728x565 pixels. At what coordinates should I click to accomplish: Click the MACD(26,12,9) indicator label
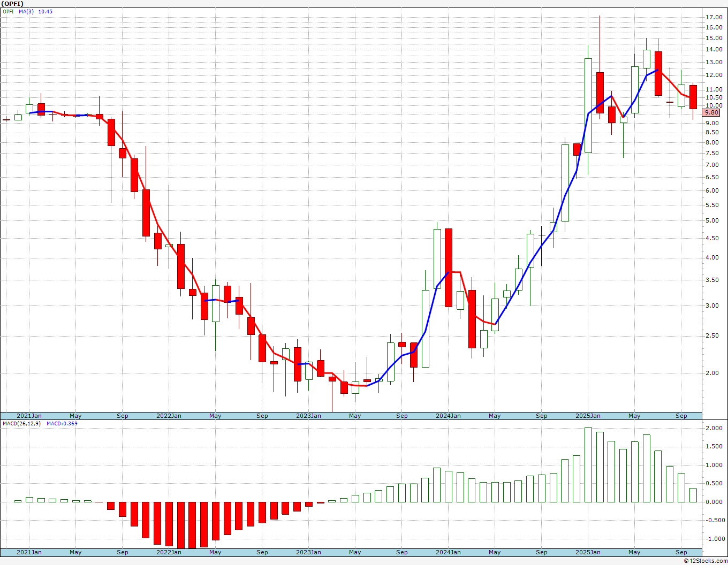pyautogui.click(x=22, y=424)
